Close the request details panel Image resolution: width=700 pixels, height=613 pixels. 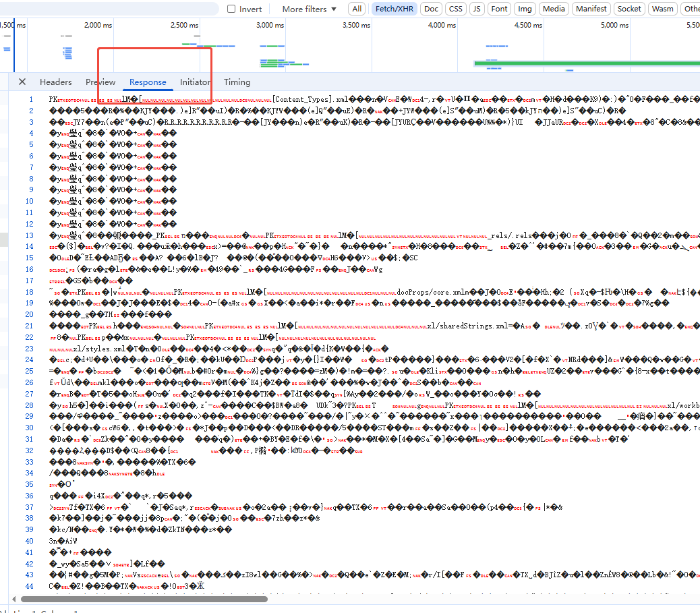click(x=22, y=82)
